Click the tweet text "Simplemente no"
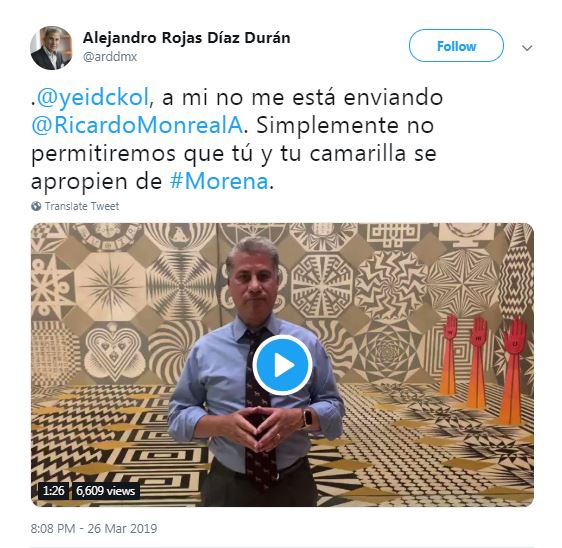Image resolution: width=562 pixels, height=548 pixels. click(x=345, y=125)
